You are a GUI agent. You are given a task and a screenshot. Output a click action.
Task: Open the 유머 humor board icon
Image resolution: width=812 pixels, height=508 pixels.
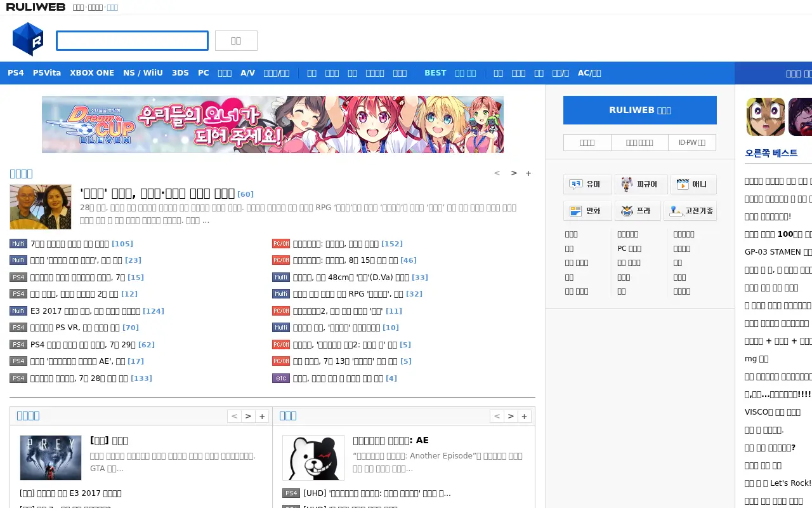[587, 184]
